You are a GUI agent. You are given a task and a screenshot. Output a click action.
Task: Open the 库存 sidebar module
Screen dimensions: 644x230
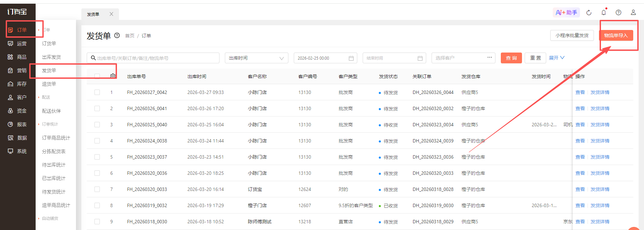[17, 84]
